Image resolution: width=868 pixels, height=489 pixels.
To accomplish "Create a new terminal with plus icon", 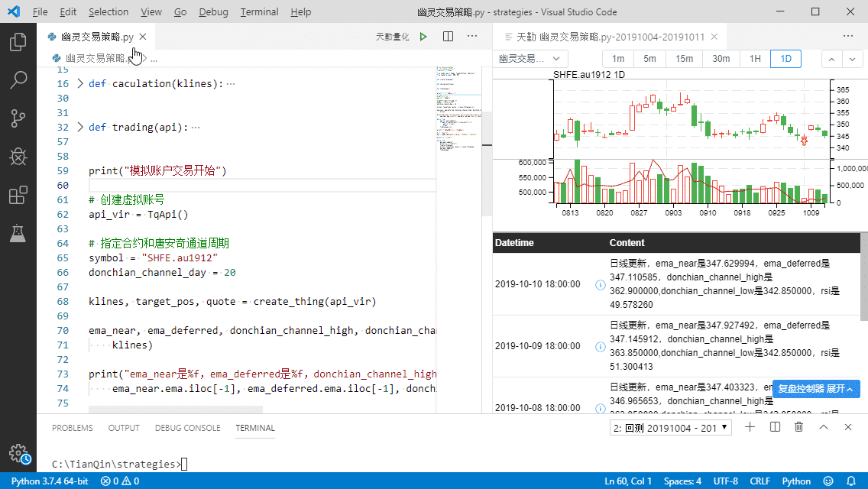I will click(750, 427).
